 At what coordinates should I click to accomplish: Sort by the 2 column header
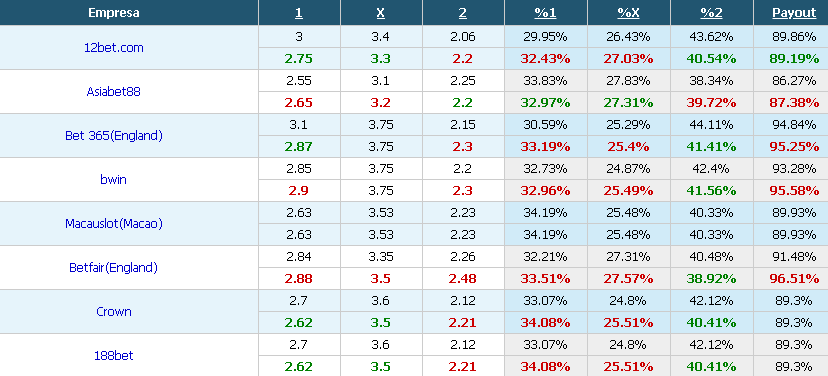(x=463, y=13)
